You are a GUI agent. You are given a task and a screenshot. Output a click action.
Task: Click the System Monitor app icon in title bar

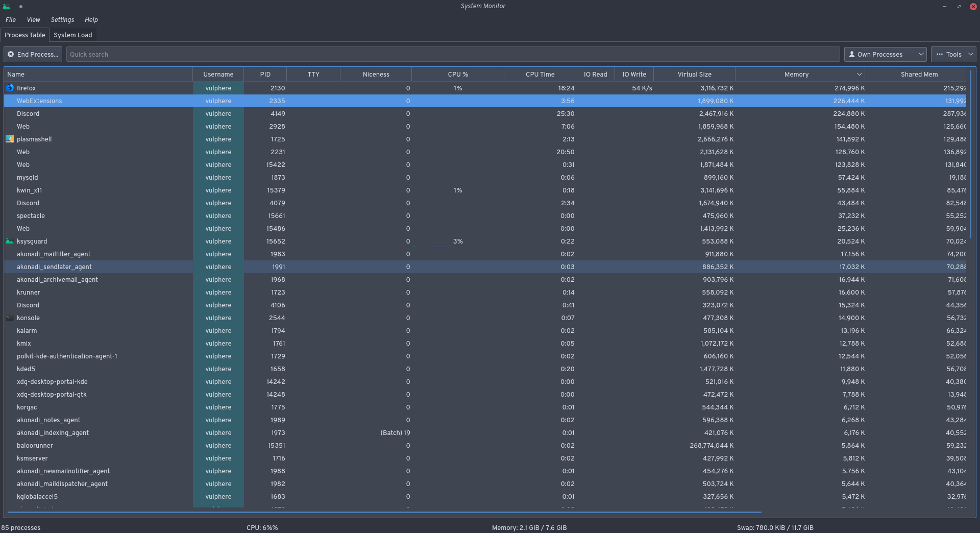click(x=7, y=6)
